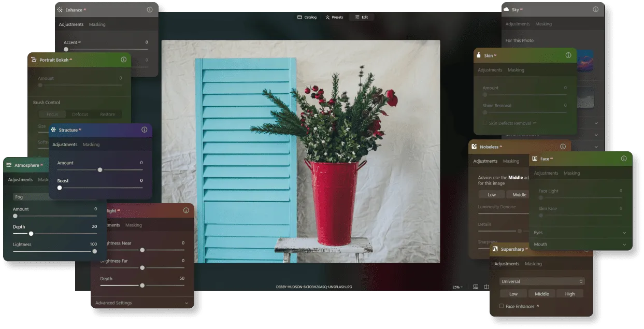Click the High button in Supersharp panel

[x=570, y=293]
